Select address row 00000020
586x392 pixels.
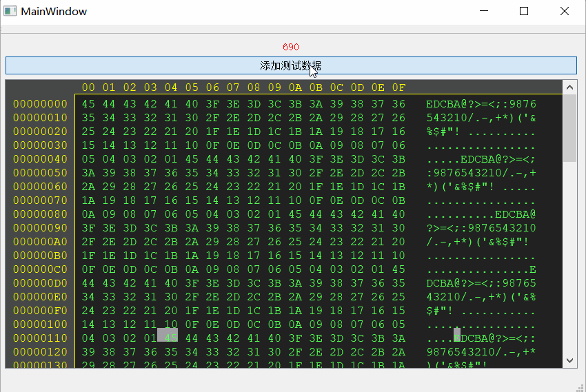click(40, 132)
